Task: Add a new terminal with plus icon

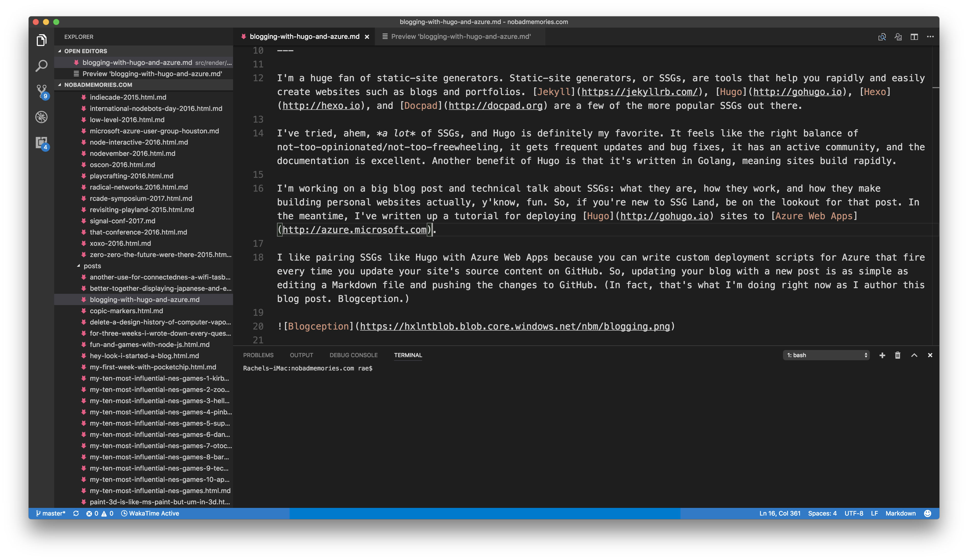Action: click(x=882, y=355)
